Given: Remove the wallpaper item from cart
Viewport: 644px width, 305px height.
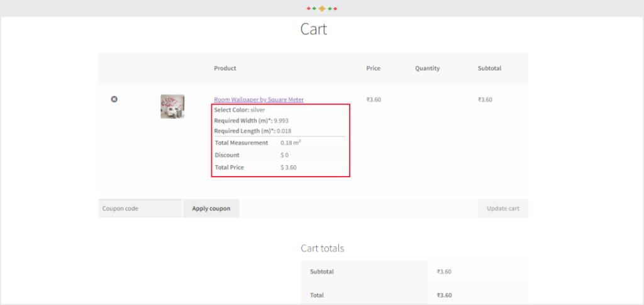Looking at the screenshot, I should click(114, 99).
